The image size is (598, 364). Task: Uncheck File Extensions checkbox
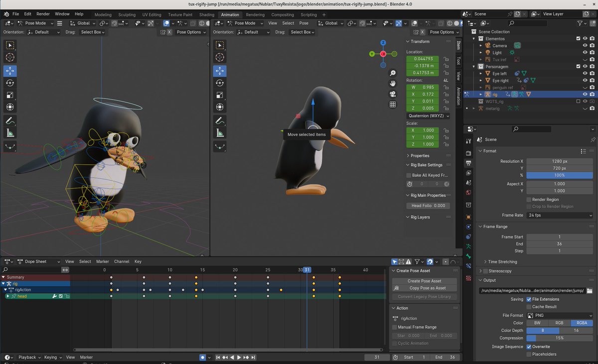[x=529, y=299]
